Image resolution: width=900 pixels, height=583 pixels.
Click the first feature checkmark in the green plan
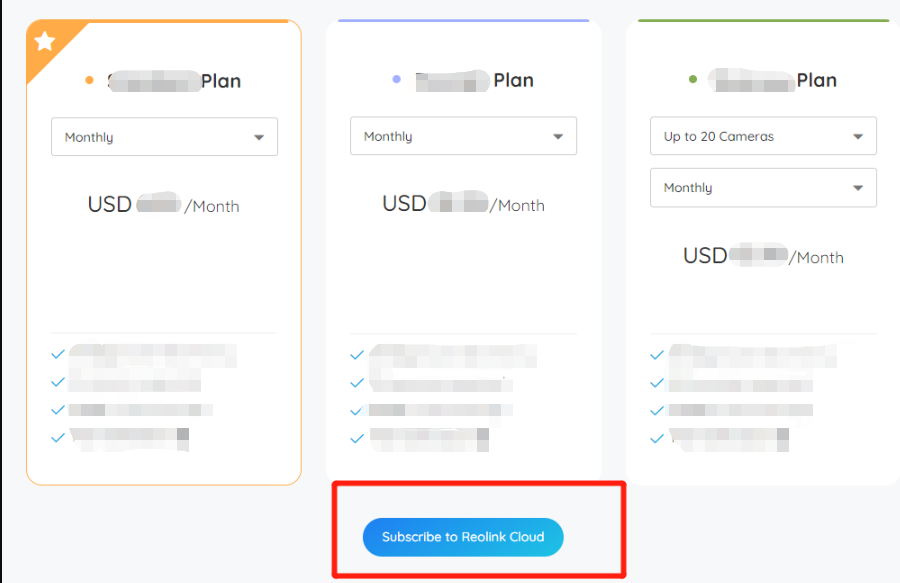pyautogui.click(x=657, y=355)
